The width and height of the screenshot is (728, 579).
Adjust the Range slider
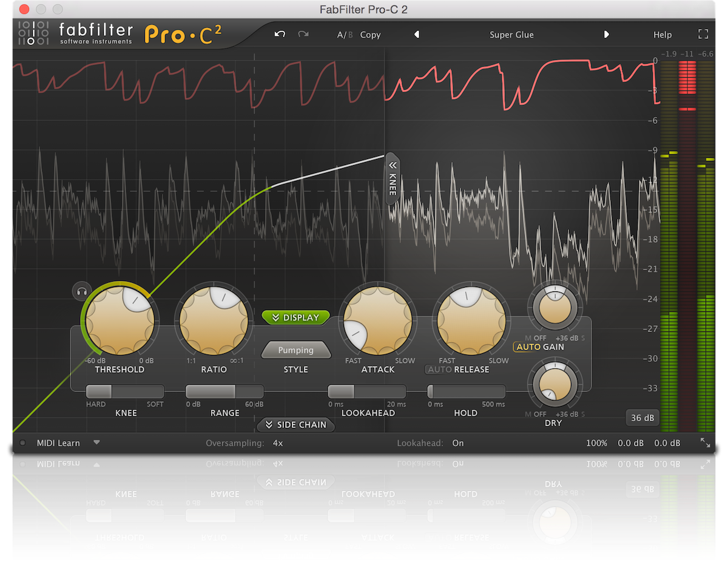[x=224, y=391]
